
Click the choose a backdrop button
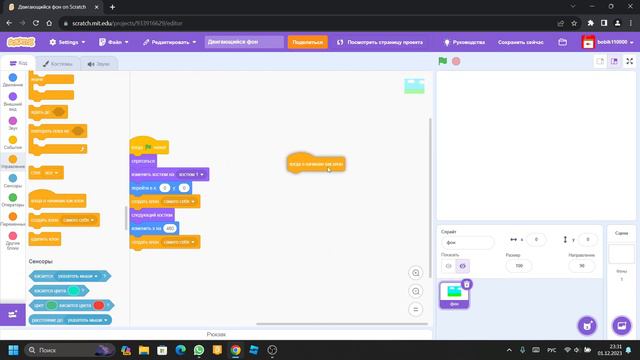pos(622,325)
